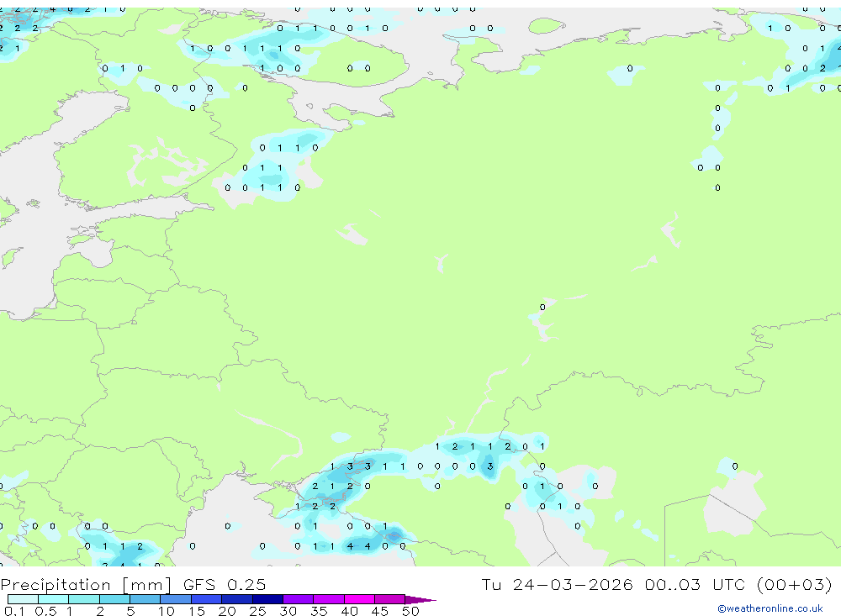Click the "10" legend scale label
The image size is (841, 616).
click(x=167, y=611)
